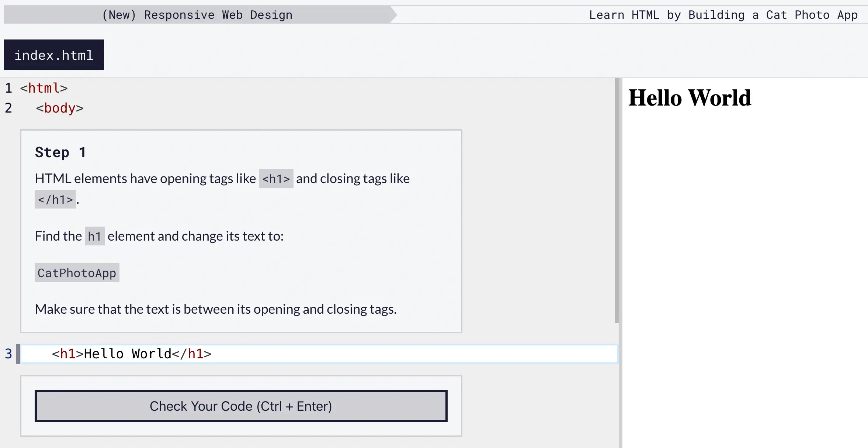Click the CatPhotoApp code snippet

pos(77,273)
